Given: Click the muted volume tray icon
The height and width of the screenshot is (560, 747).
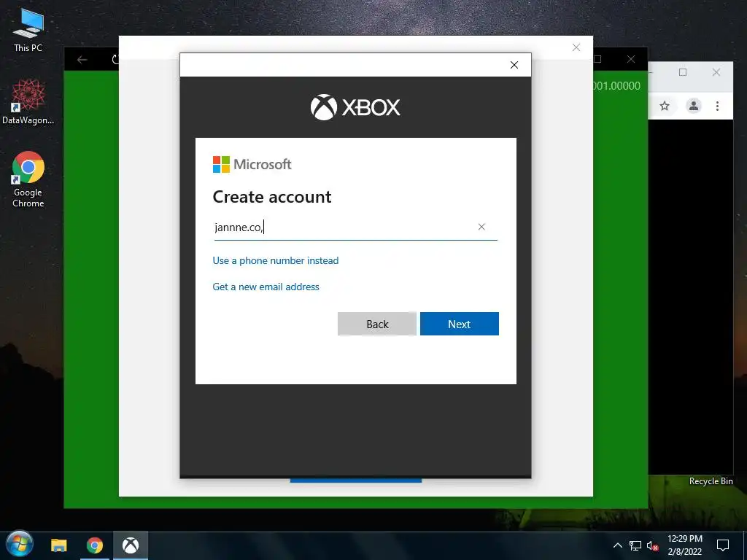Looking at the screenshot, I should (x=652, y=545).
